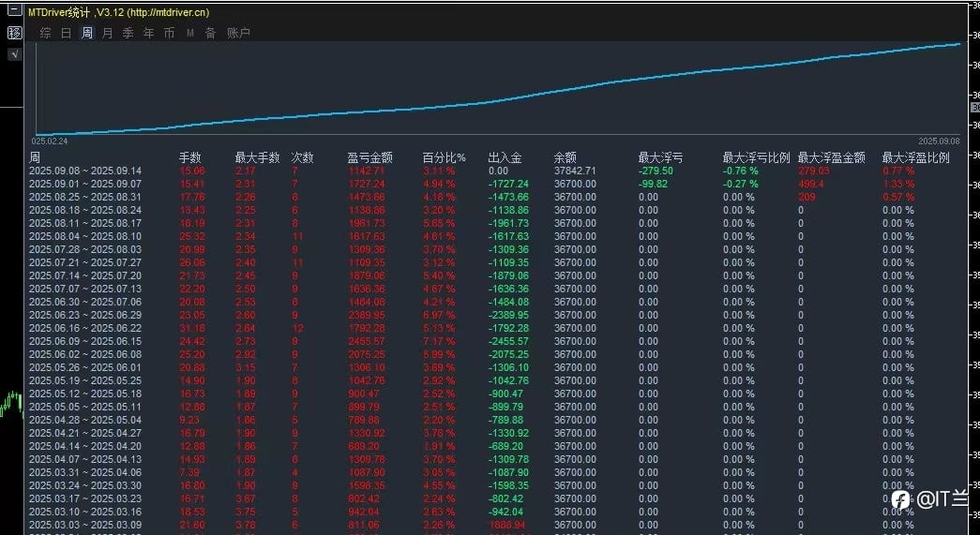
Task: Click chart end date 2025.09.08
Action: tap(940, 141)
